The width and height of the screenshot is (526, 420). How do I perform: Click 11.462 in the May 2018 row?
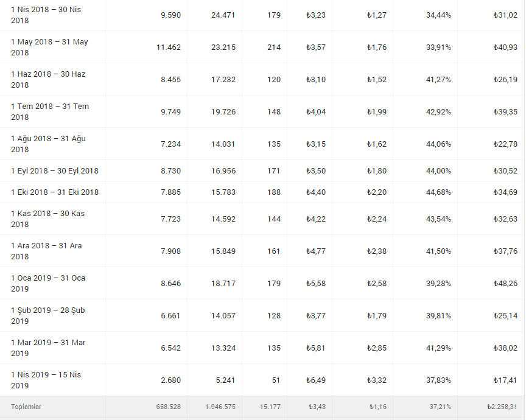pos(169,47)
